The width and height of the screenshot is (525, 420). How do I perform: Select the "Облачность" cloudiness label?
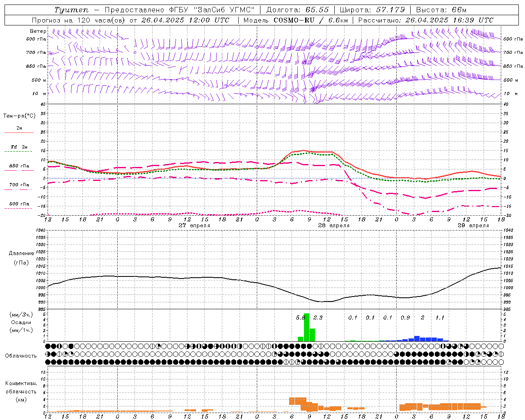tap(21, 356)
